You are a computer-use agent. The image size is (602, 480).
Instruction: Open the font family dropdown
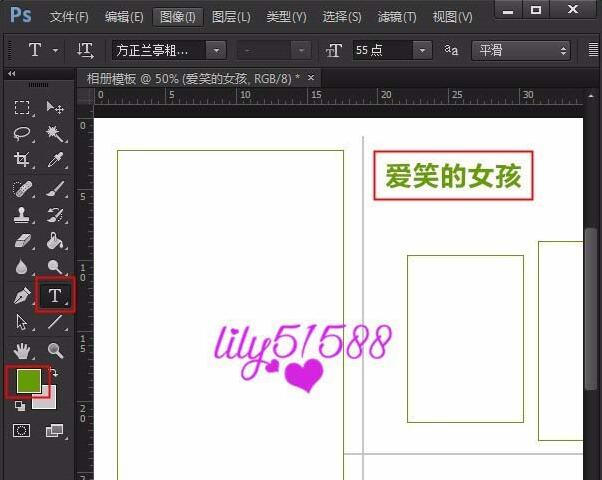click(216, 50)
